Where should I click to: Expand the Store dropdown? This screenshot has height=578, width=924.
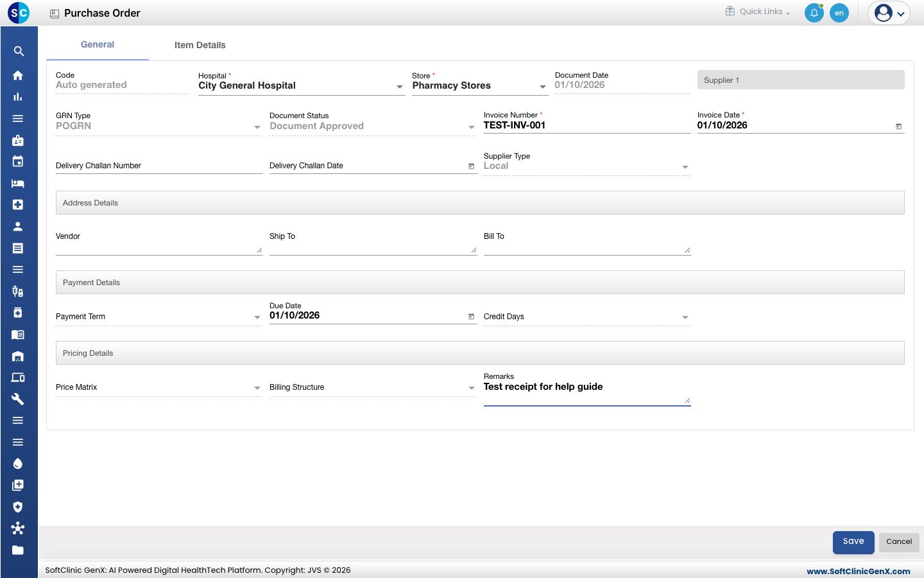(x=543, y=87)
